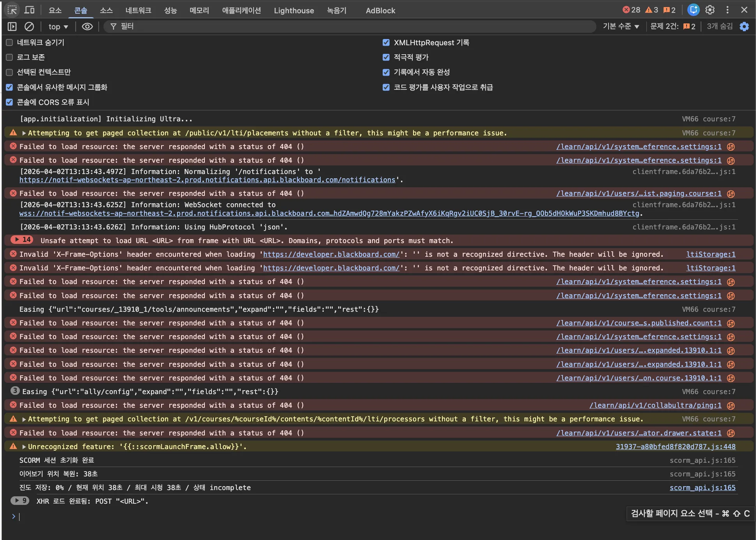756x540 pixels.
Task: Open live expression eye icon
Action: (x=87, y=27)
